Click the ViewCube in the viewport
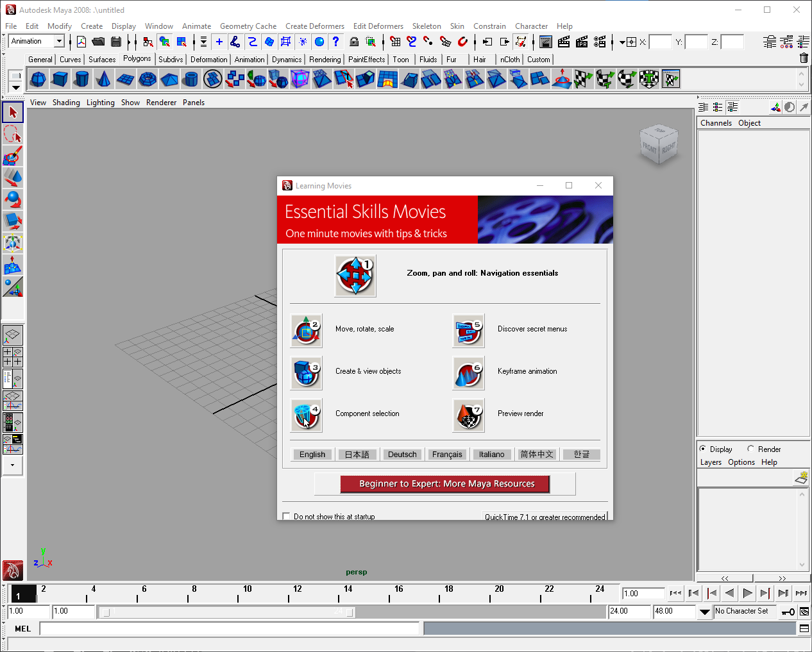 659,144
